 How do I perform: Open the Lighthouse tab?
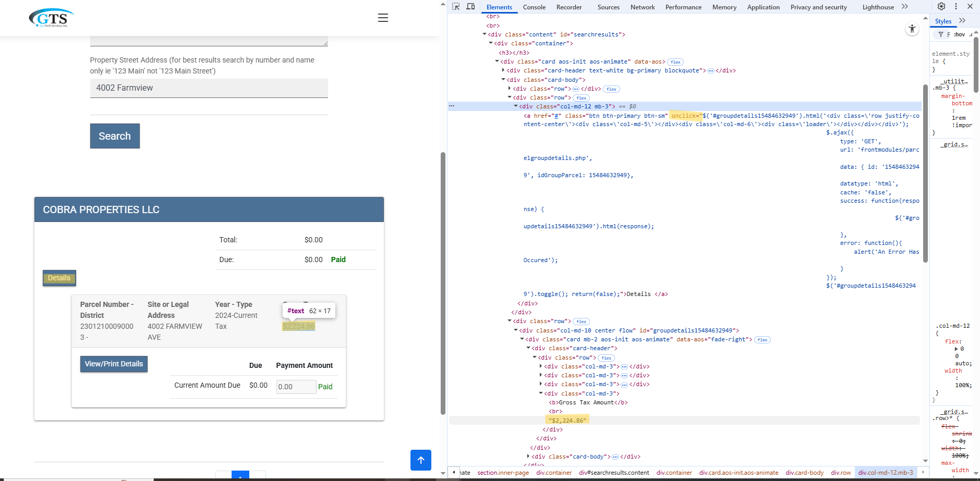pos(878,7)
